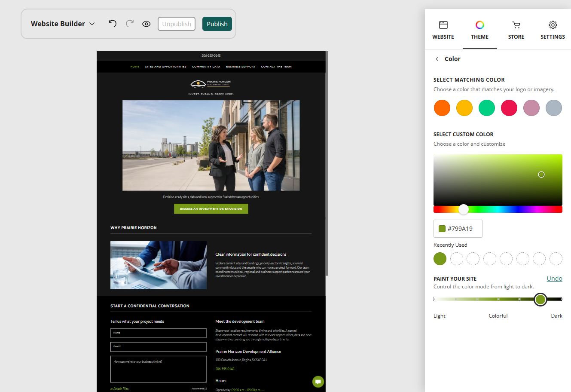Select the tablet business photo thumbnail

pyautogui.click(x=159, y=265)
